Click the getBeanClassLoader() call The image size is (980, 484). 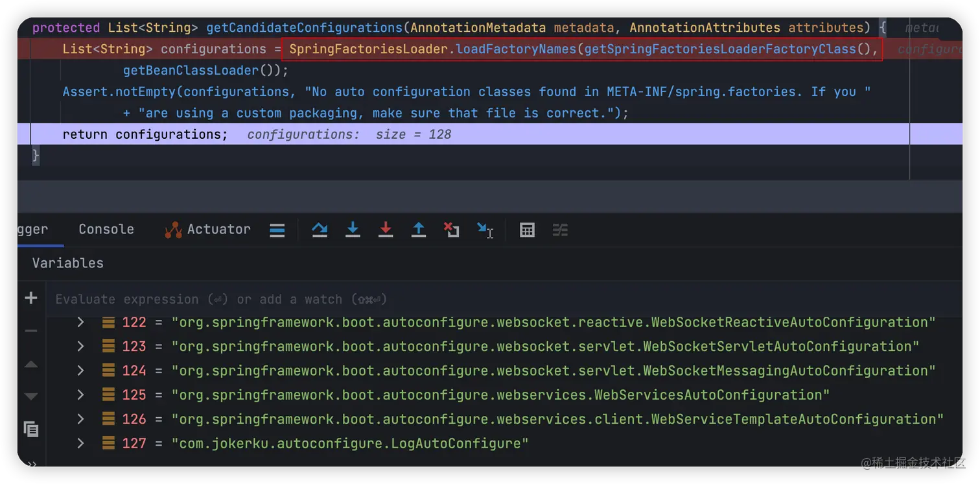point(202,71)
